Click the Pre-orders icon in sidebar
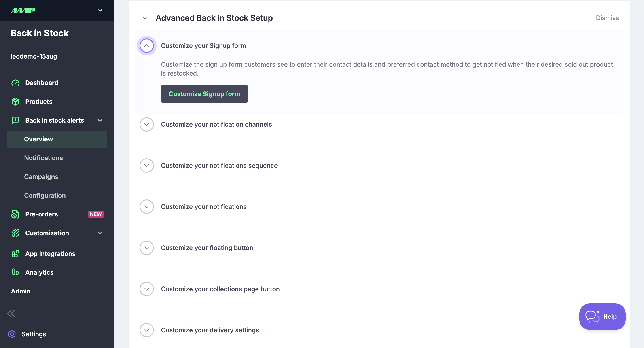This screenshot has width=644, height=348. pos(15,214)
